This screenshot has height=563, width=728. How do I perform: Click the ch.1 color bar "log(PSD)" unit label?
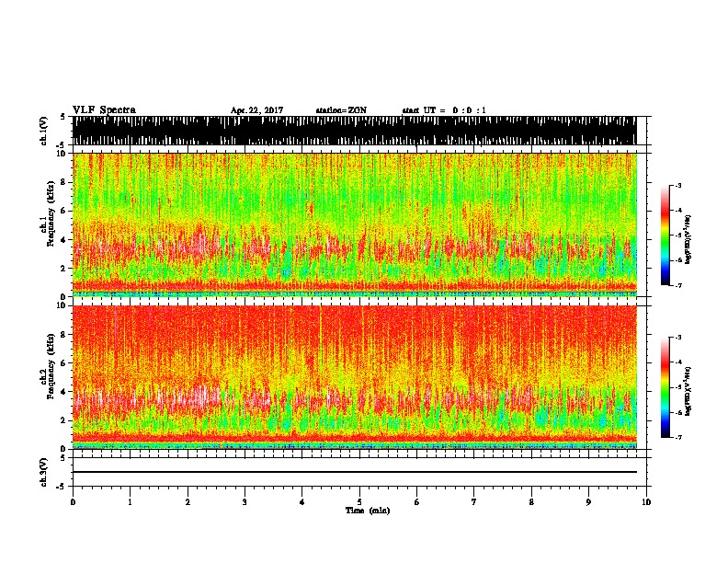688,239
